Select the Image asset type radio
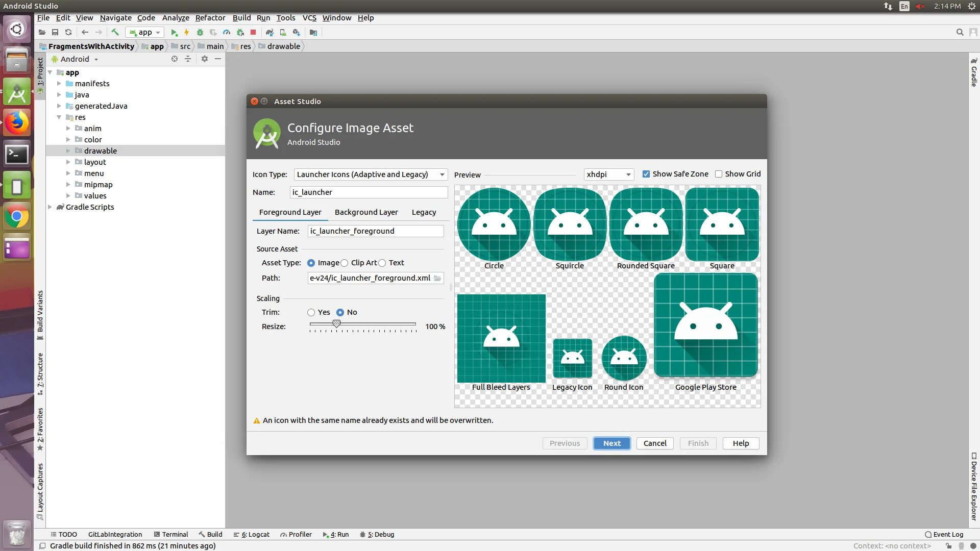Viewport: 980px width, 551px height. click(311, 263)
